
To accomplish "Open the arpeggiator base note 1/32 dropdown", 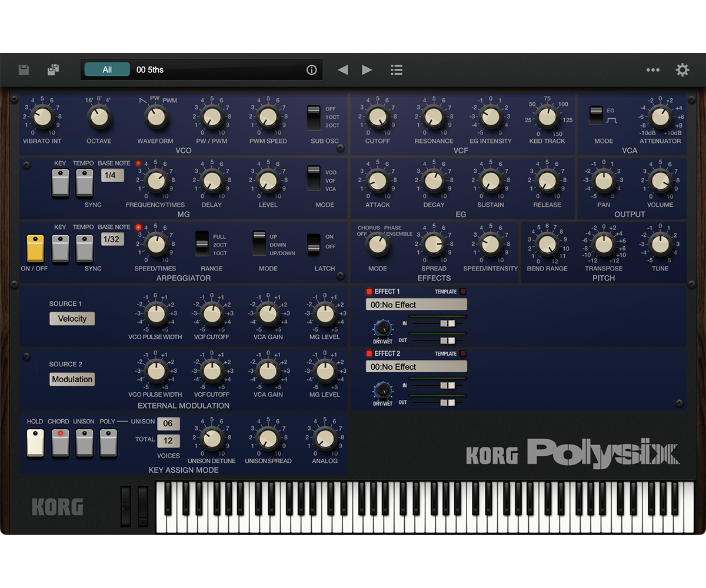I will click(112, 239).
